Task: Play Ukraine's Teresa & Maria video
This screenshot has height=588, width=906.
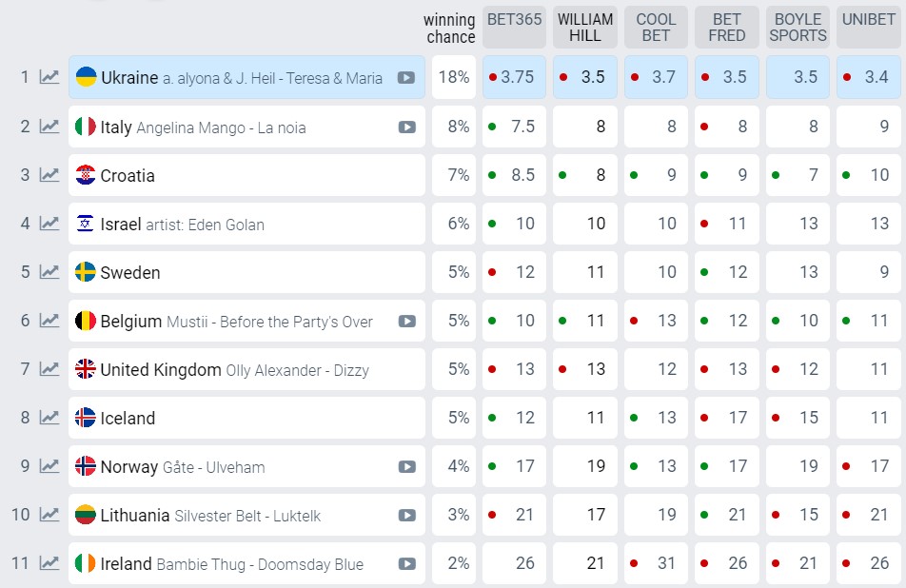Action: point(406,78)
